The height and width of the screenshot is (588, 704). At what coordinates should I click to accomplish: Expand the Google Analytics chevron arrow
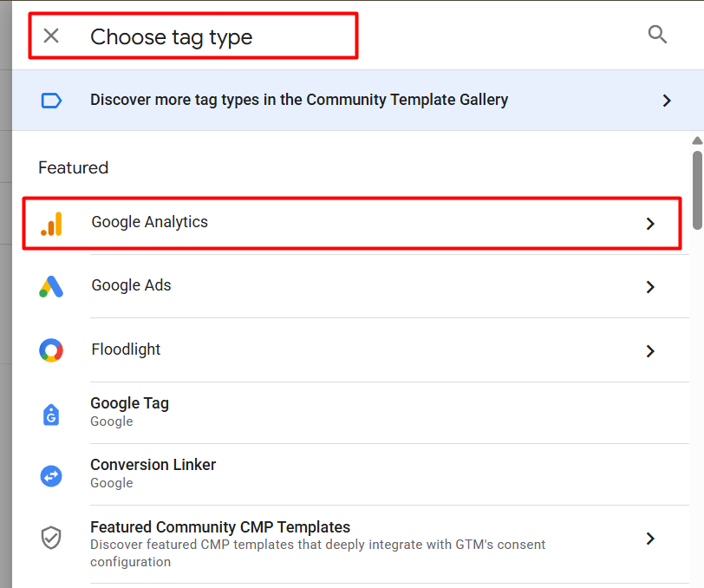tap(650, 224)
